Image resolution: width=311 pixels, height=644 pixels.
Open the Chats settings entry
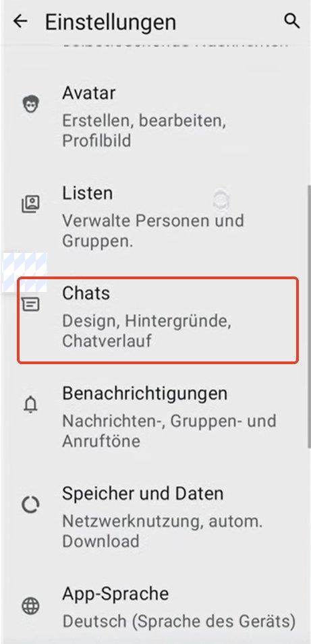tap(157, 320)
